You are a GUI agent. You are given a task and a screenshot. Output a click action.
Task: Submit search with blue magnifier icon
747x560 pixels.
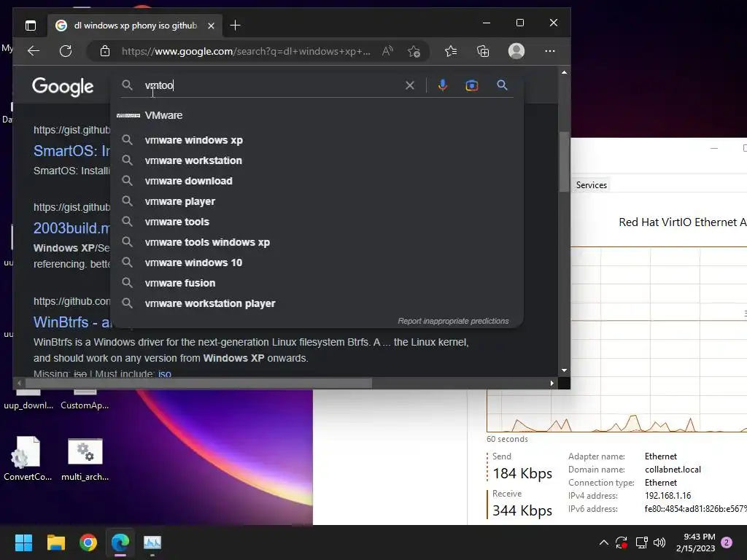coord(502,85)
